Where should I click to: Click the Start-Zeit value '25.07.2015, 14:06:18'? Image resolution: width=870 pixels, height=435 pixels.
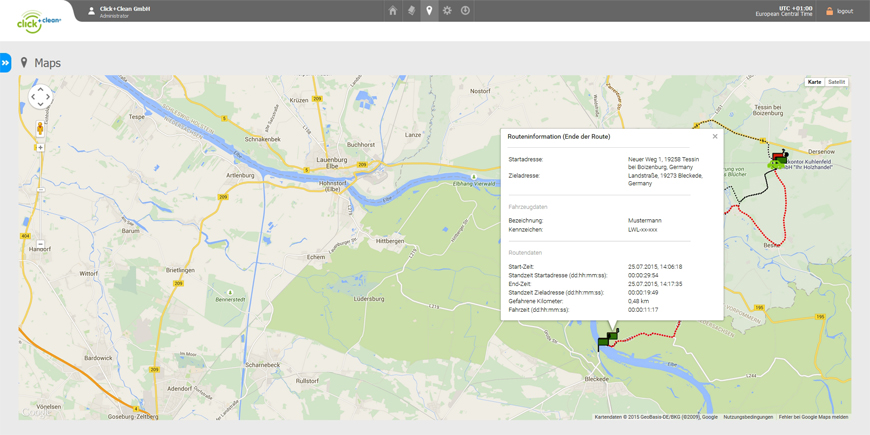tap(655, 267)
